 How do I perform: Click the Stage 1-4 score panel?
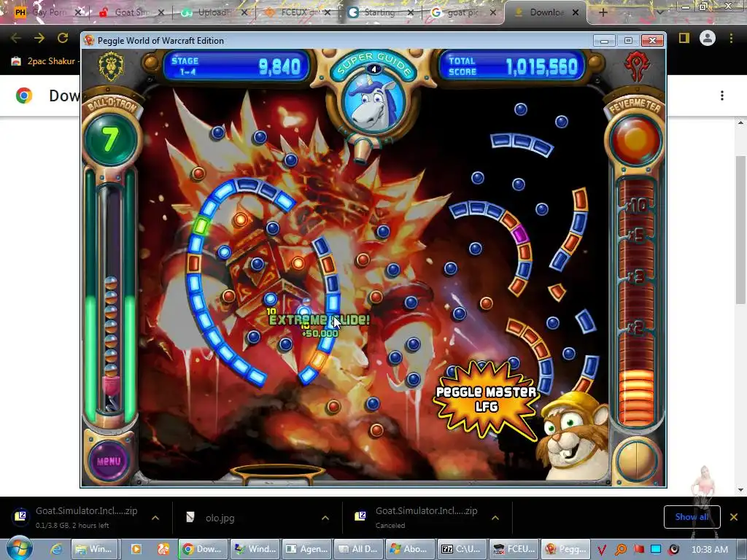point(236,66)
